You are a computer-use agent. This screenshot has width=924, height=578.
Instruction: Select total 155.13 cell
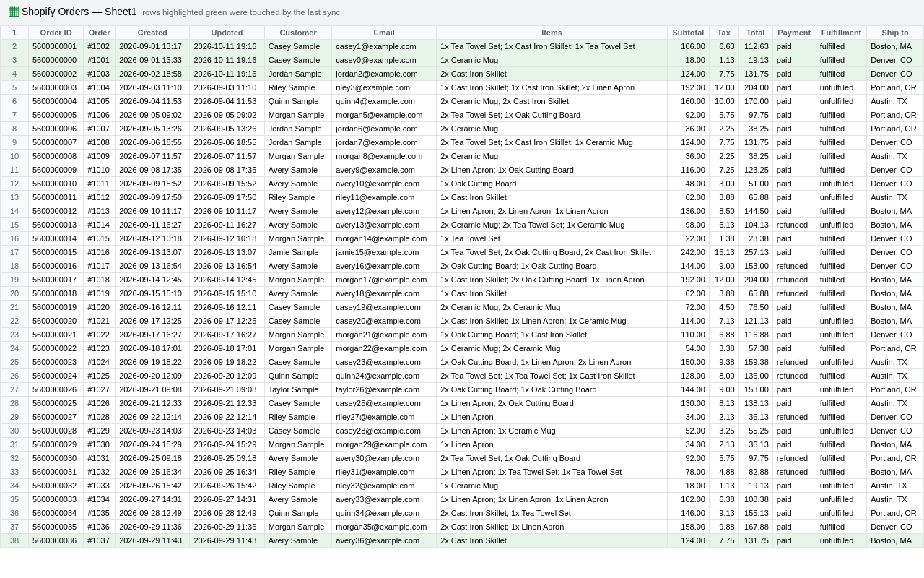coord(756,513)
